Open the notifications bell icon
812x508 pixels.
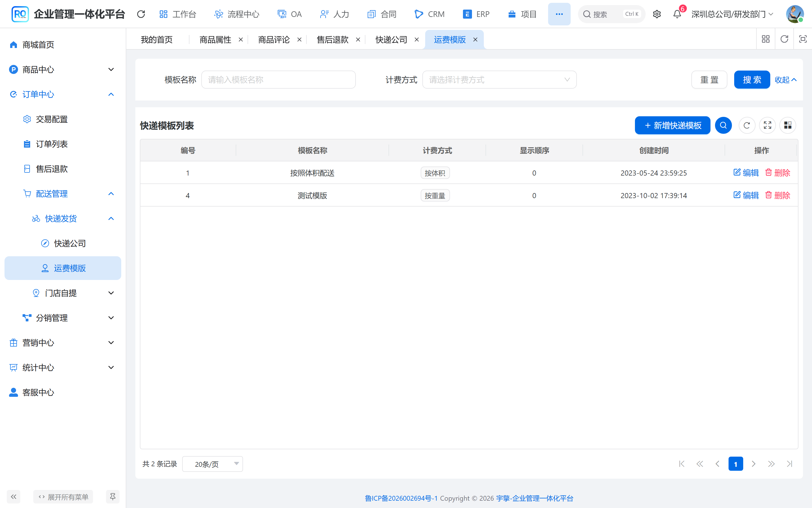[x=677, y=14]
